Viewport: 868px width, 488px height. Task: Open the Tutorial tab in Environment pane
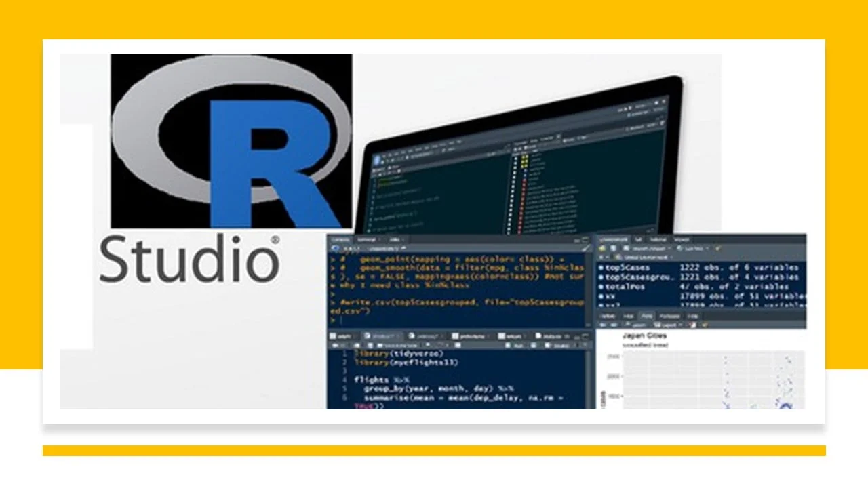(x=658, y=239)
